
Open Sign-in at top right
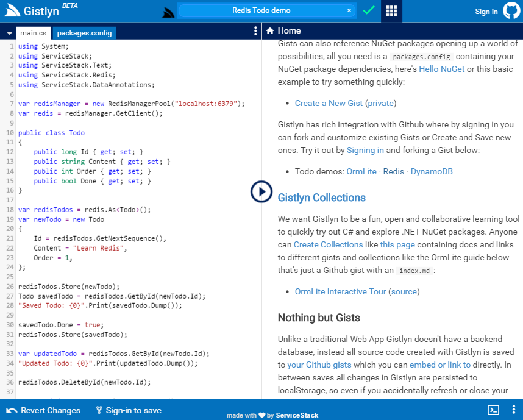tap(486, 12)
